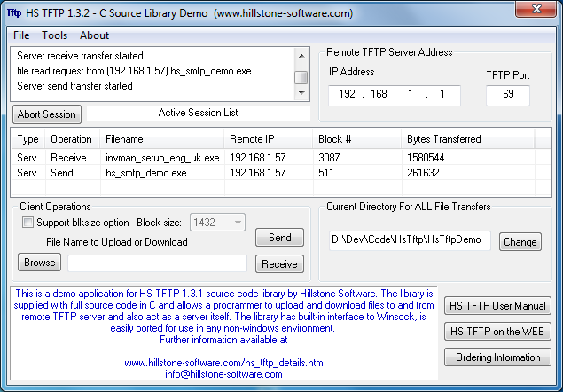This screenshot has height=392, width=563.
Task: Click the 261632 bytes transferred cell
Action: pos(423,173)
